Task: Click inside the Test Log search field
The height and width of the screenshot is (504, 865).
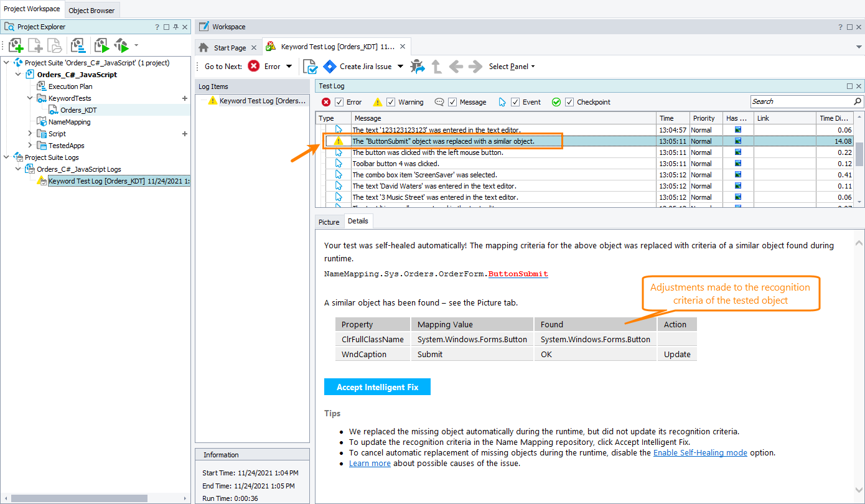Action: click(x=803, y=101)
